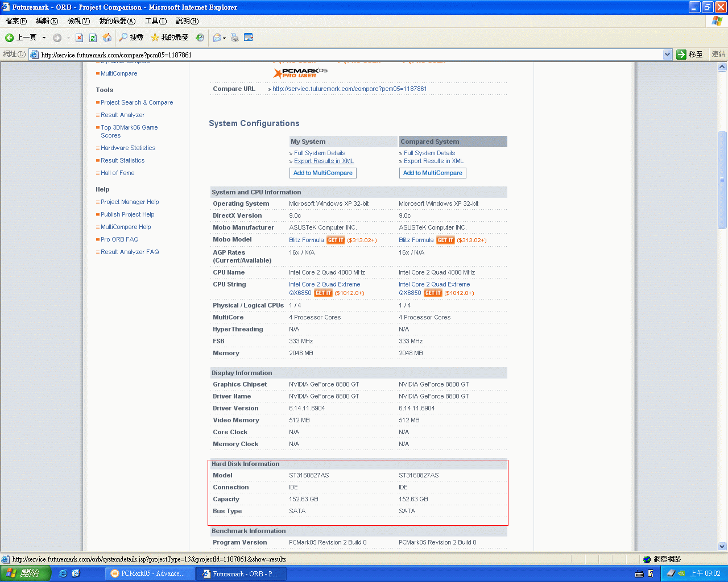Viewport: 728px width, 582px height.
Task: Open the 說明(H) Help menu
Action: pyautogui.click(x=187, y=21)
